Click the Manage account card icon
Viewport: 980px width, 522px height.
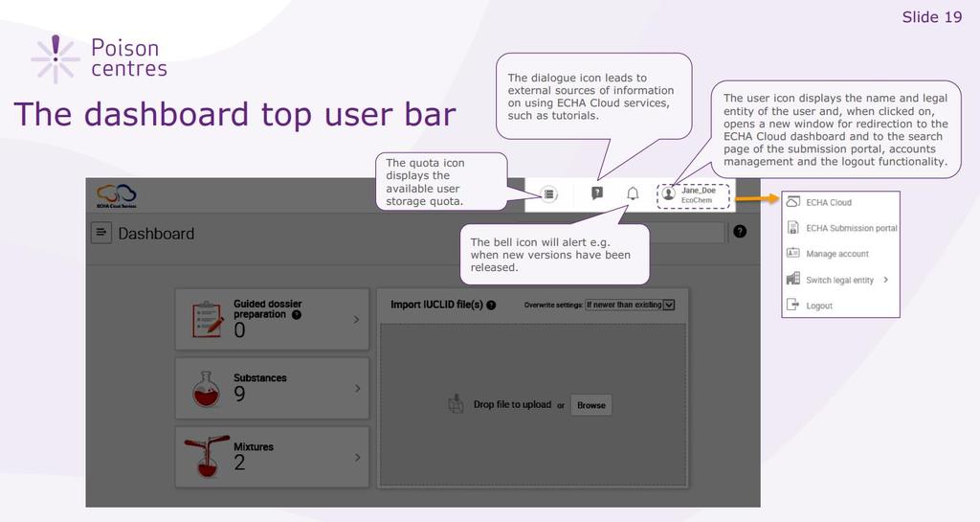(x=792, y=253)
